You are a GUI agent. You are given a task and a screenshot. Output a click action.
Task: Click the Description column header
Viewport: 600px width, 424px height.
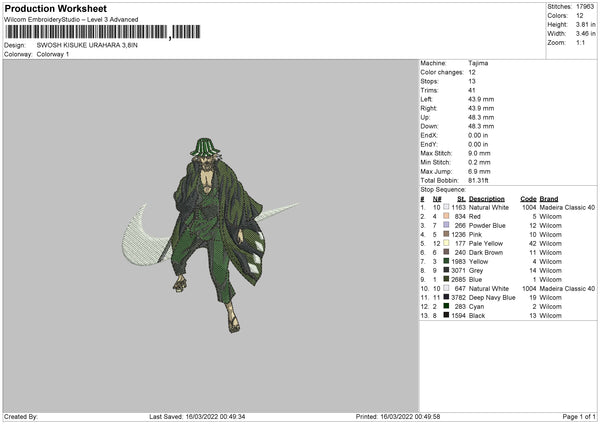487,199
